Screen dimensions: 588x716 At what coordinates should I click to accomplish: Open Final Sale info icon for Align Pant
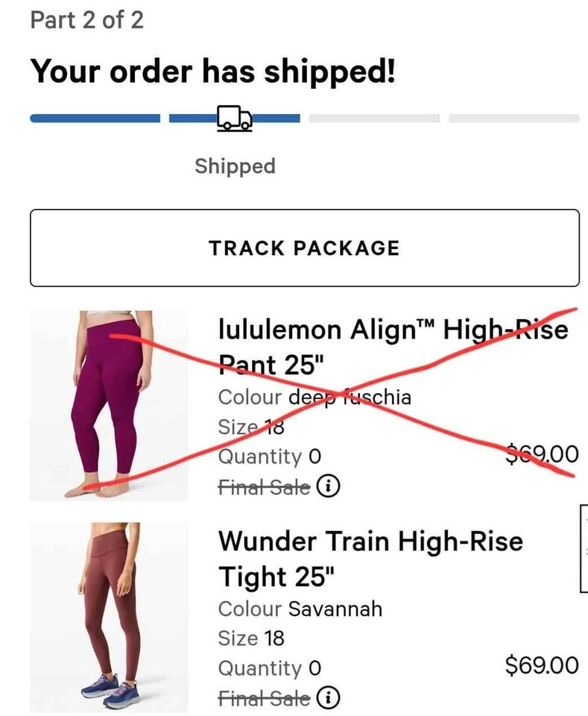pos(327,486)
